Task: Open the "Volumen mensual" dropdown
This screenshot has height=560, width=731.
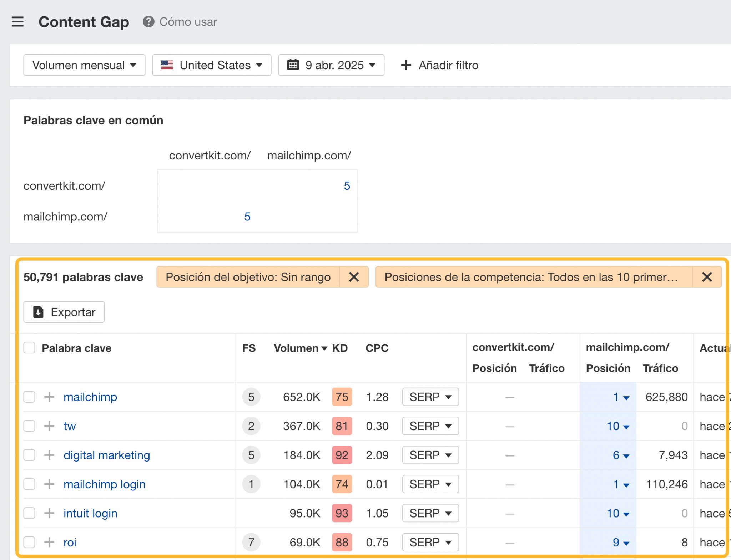Action: (x=84, y=65)
